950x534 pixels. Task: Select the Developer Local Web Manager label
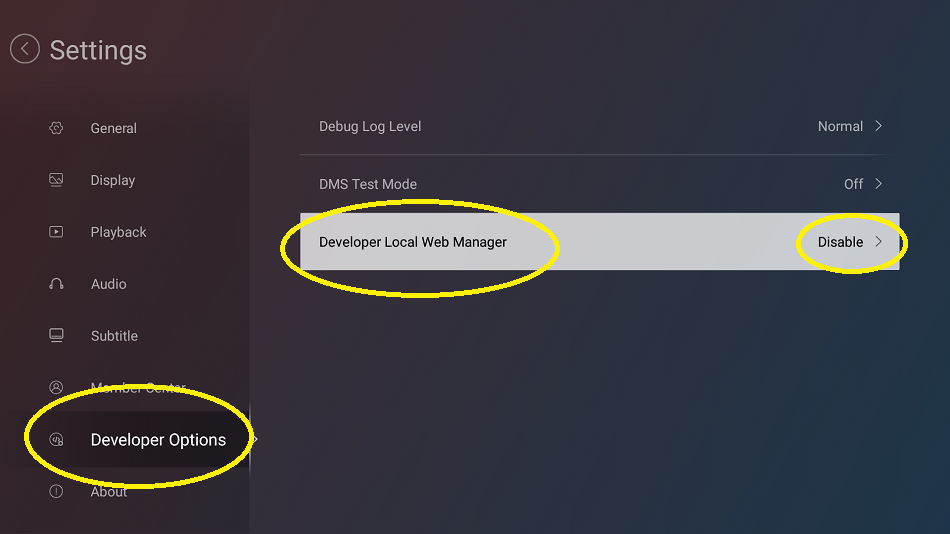coord(413,242)
